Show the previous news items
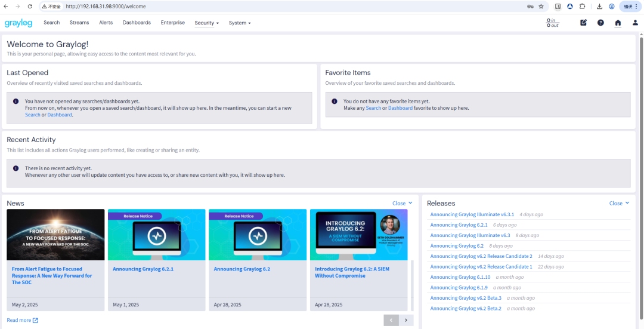The width and height of the screenshot is (644, 329). 391,321
